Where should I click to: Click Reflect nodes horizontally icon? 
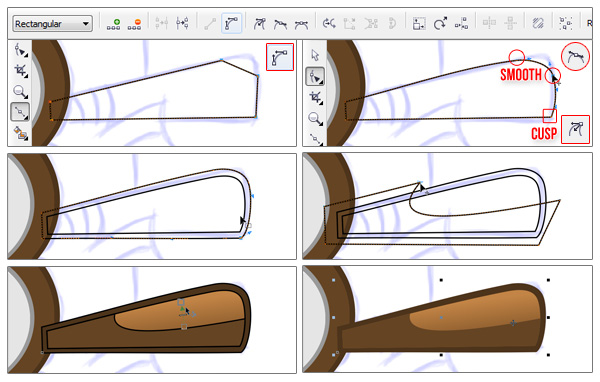click(489, 23)
